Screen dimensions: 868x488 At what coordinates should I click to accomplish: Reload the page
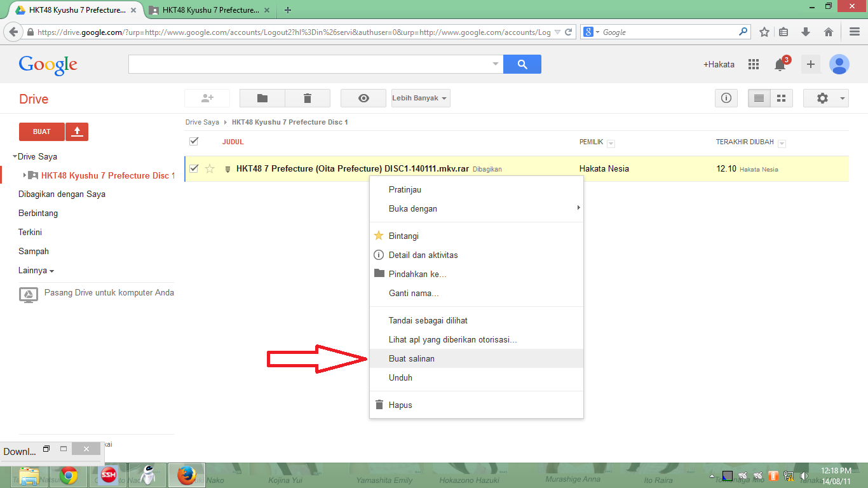[x=568, y=32]
